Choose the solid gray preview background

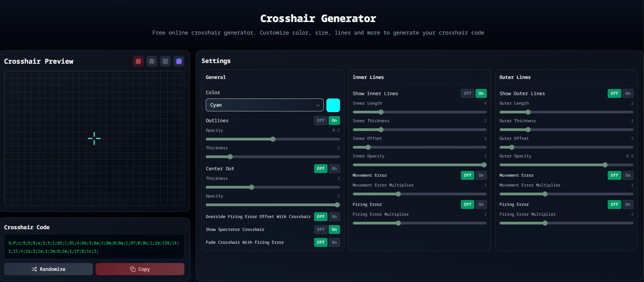click(x=165, y=61)
